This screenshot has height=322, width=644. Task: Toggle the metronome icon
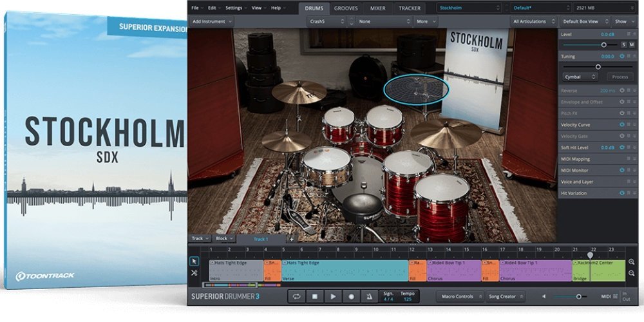[x=369, y=296]
